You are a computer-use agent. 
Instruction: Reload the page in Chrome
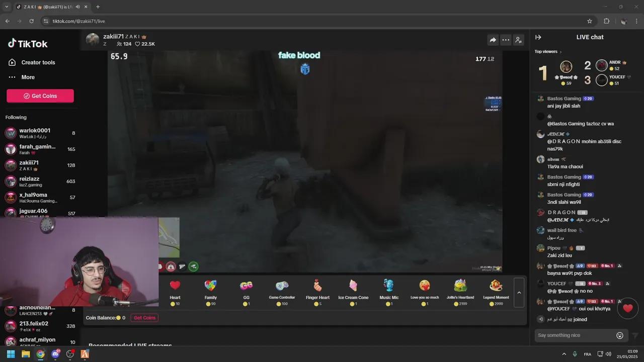[31, 21]
